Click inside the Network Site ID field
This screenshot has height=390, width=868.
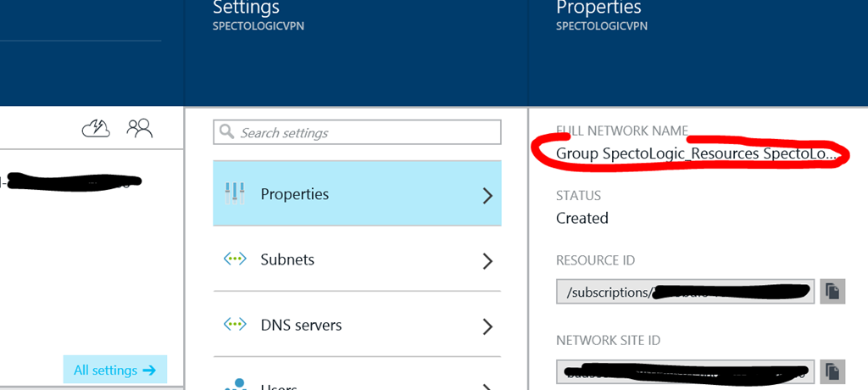(x=685, y=371)
